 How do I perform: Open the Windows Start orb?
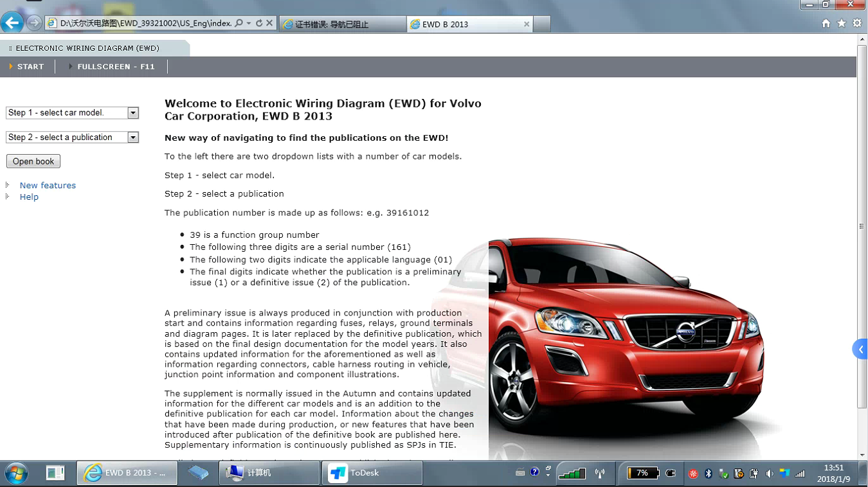17,474
